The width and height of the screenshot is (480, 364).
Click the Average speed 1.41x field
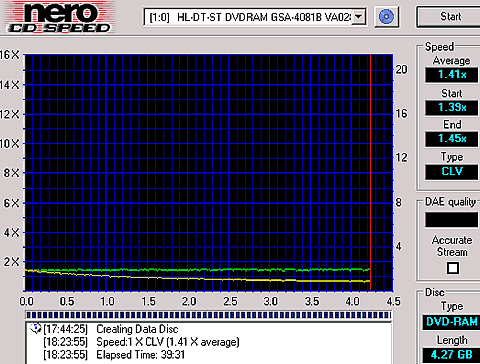pos(452,75)
